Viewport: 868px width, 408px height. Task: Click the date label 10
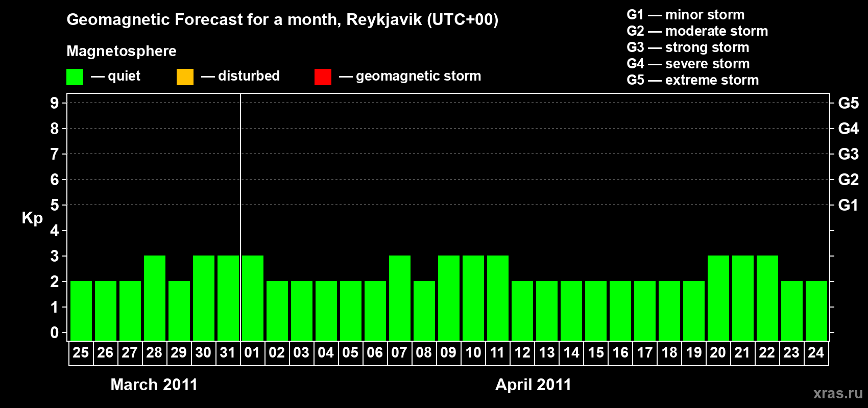473,352
